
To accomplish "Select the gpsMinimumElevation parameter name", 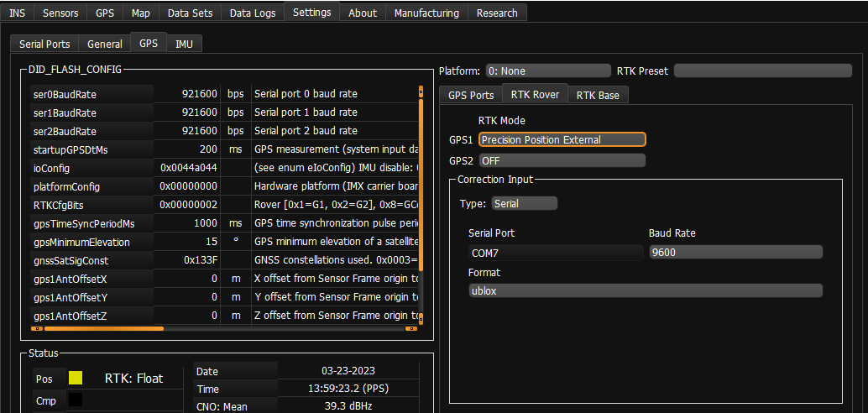I will (92, 242).
